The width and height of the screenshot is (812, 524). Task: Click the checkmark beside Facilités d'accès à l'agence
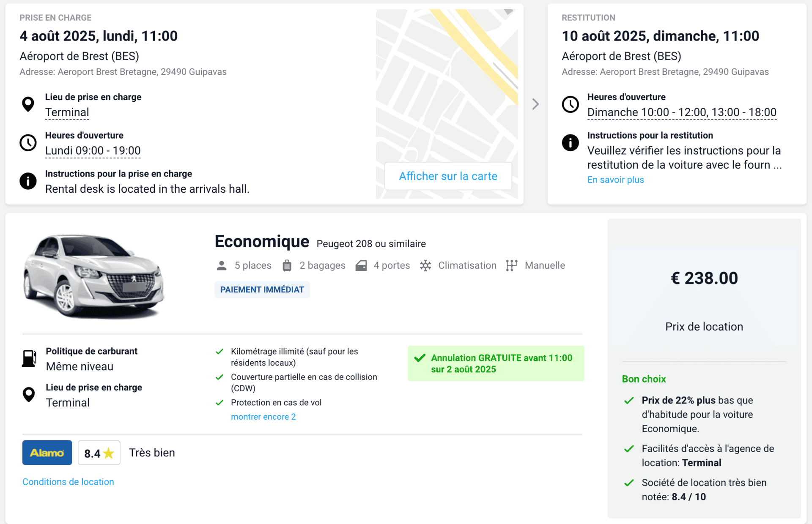[x=629, y=449]
